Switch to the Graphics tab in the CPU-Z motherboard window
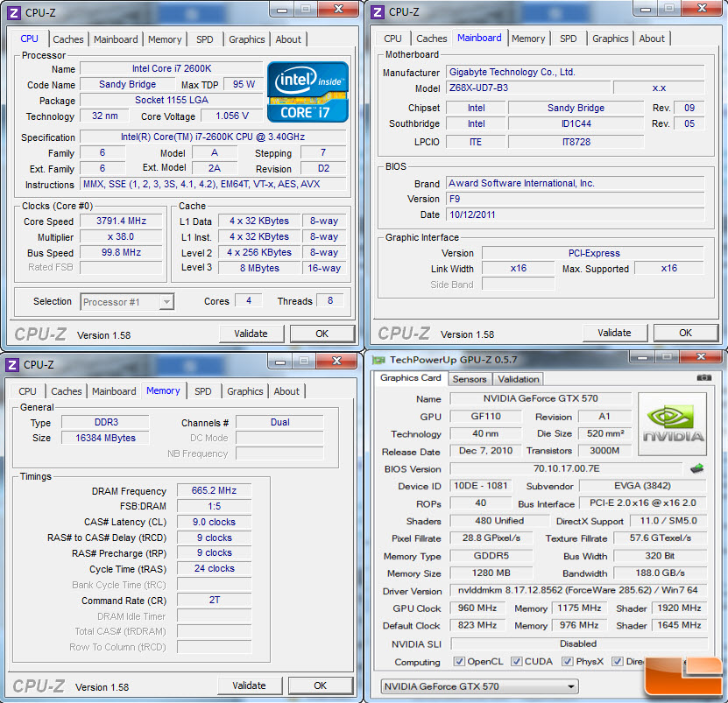The height and width of the screenshot is (703, 728). click(610, 39)
